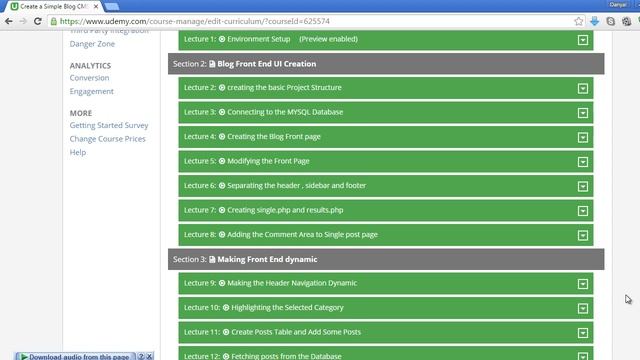Expand Lecture 1 Environment Setup row
Image resolution: width=640 pixels, height=360 pixels.
(583, 40)
